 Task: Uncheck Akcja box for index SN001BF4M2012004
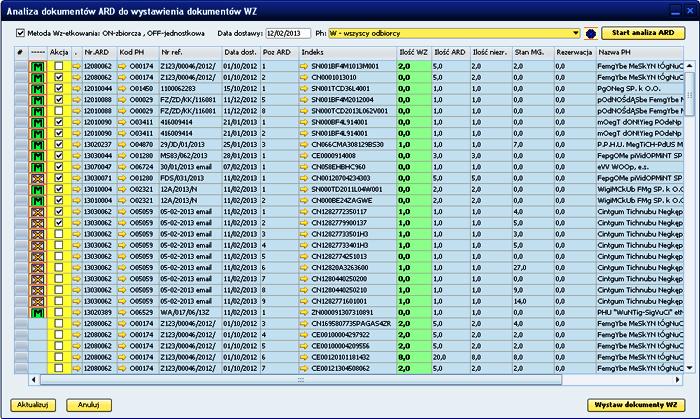tap(58, 100)
